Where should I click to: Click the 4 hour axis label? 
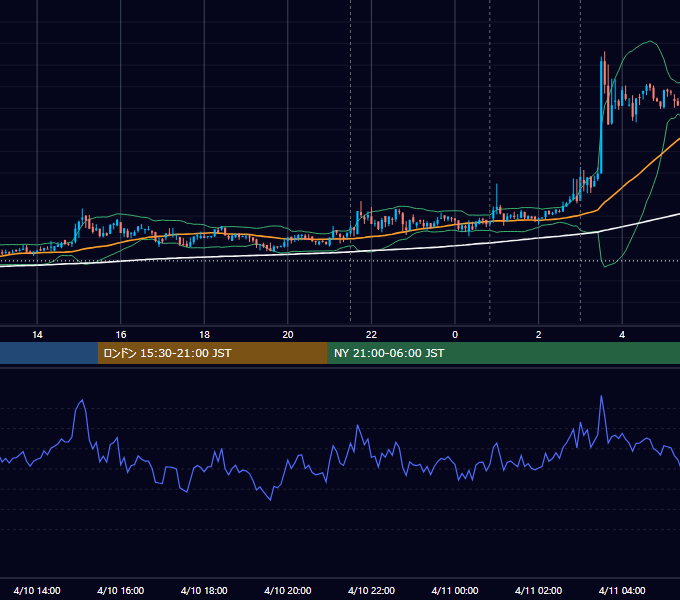point(622,335)
